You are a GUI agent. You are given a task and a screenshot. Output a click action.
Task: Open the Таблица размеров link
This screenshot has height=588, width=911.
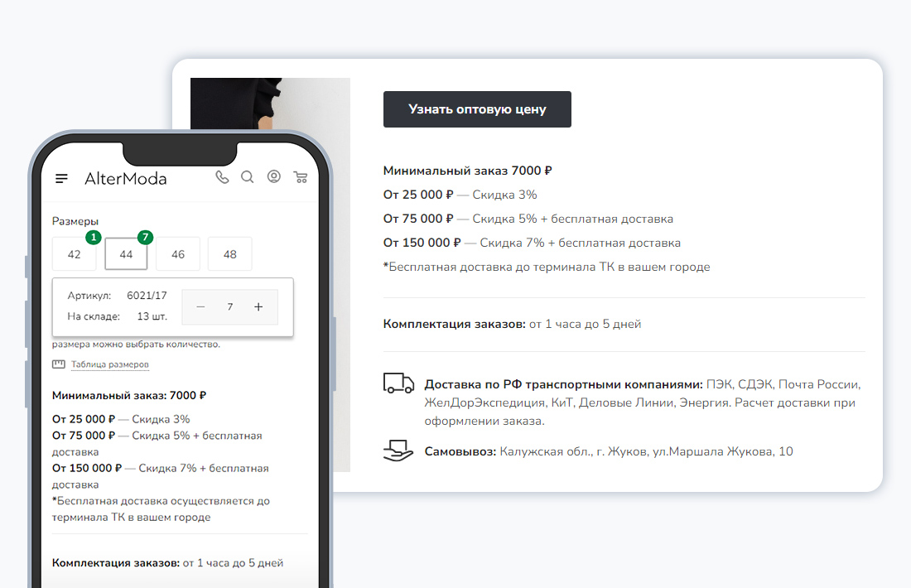coord(109,364)
